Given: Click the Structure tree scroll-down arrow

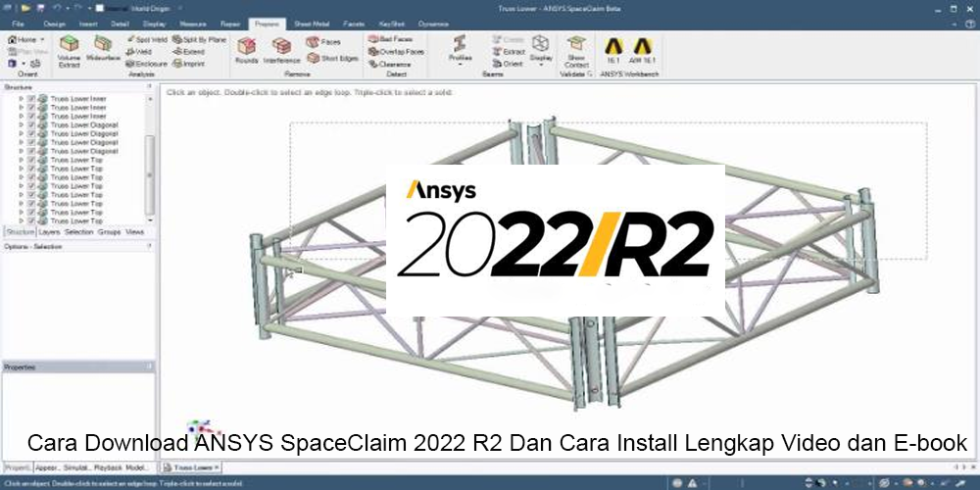Looking at the screenshot, I should [150, 220].
